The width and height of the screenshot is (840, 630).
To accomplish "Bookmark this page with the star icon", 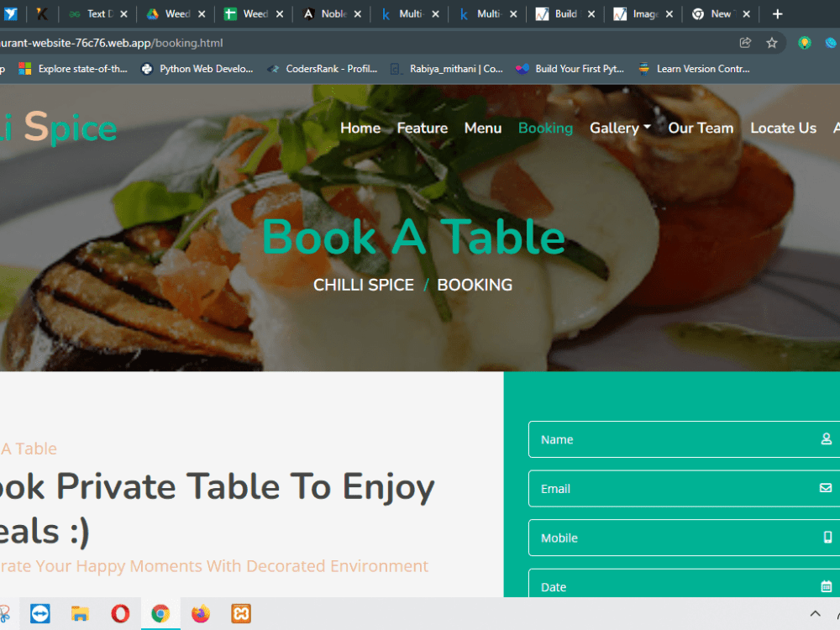I will point(771,43).
